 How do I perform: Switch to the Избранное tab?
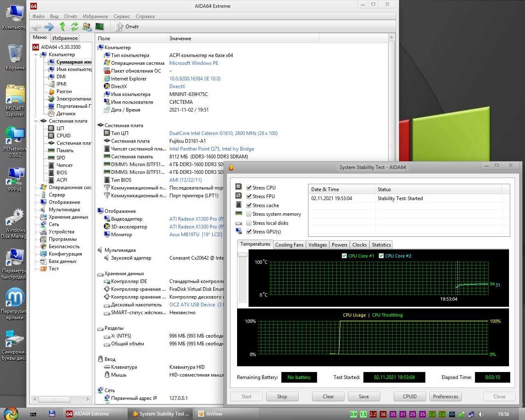[65, 38]
